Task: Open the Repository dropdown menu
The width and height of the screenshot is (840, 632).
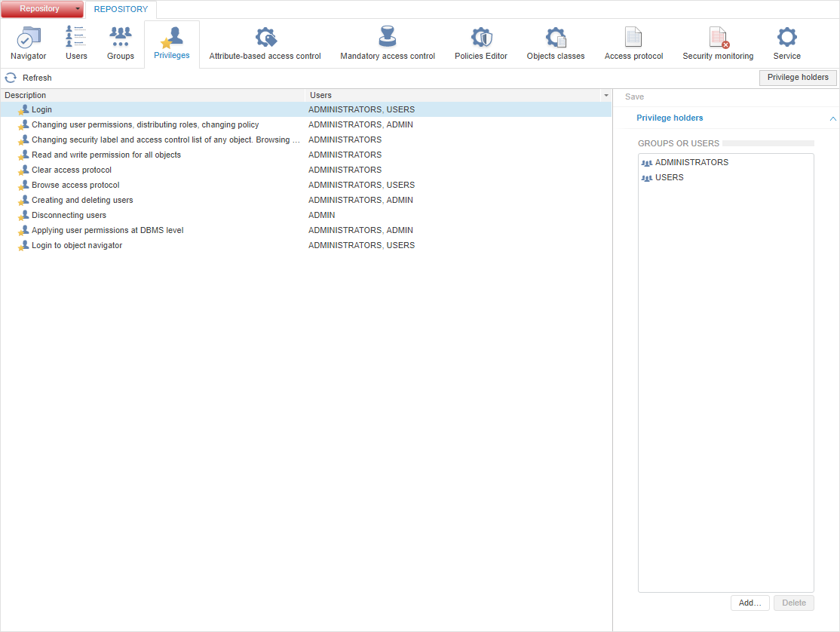Action: point(77,9)
